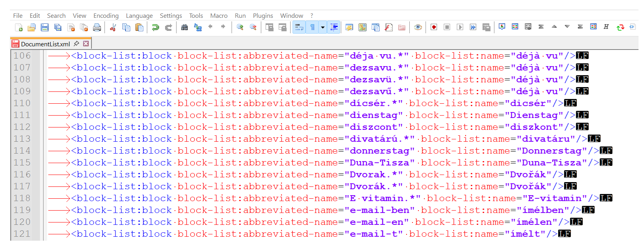Open the Encoding menu
Viewport: 644px width, 249px height.
106,16
